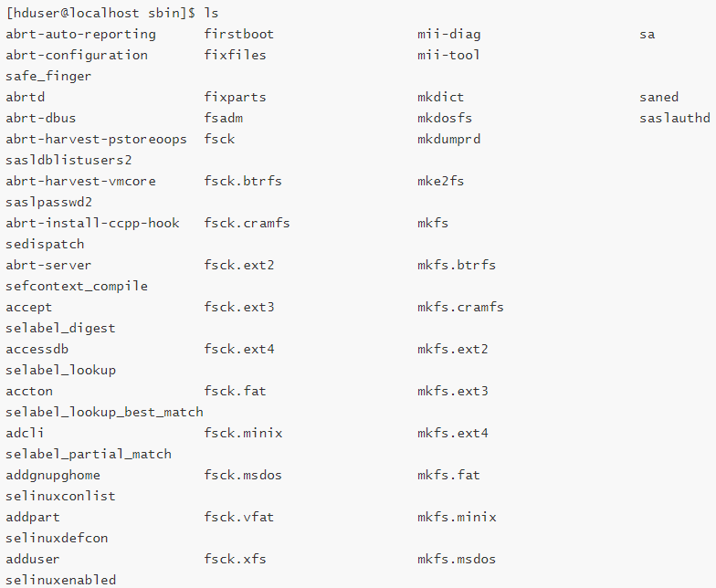Select the fsck.minix entry
This screenshot has height=588, width=716.
click(x=243, y=433)
